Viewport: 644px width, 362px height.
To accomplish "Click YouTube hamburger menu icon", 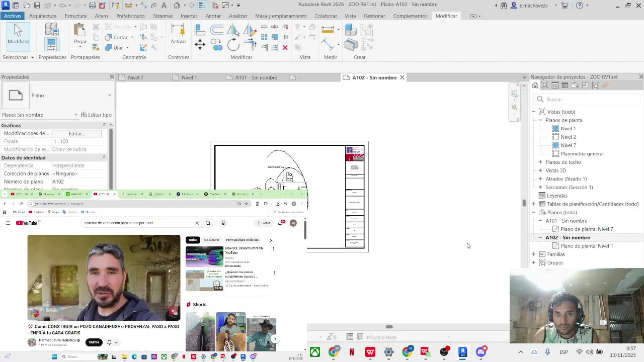I will click(8, 223).
